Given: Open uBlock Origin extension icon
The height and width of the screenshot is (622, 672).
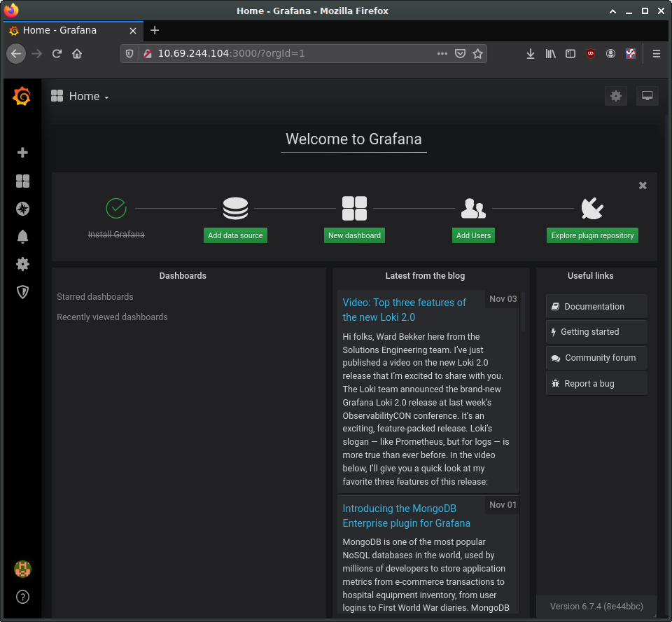Looking at the screenshot, I should 591,54.
